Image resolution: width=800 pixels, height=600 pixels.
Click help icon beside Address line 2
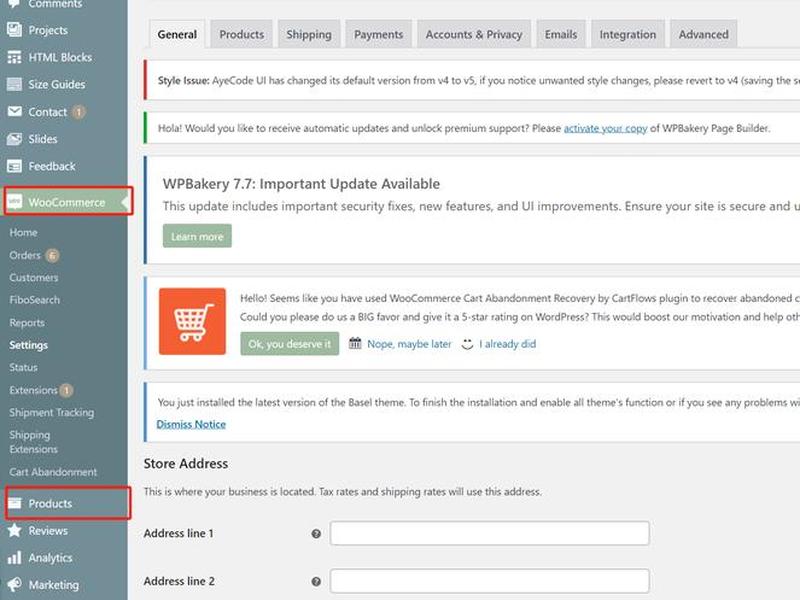point(316,582)
